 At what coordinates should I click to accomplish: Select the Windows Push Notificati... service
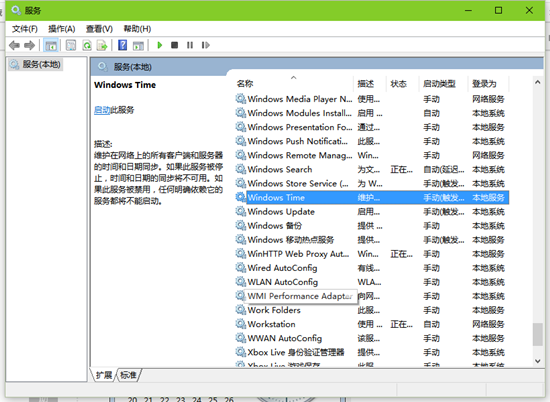point(372,141)
